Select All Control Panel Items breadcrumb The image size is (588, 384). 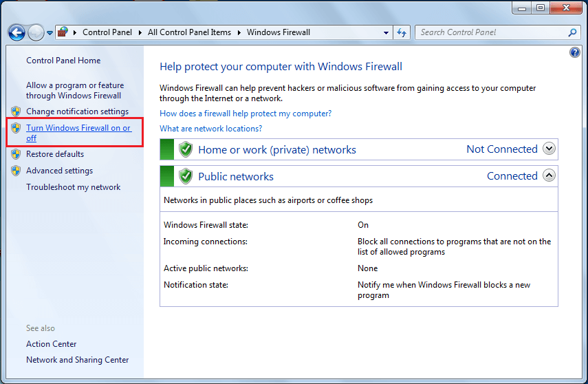pyautogui.click(x=189, y=32)
